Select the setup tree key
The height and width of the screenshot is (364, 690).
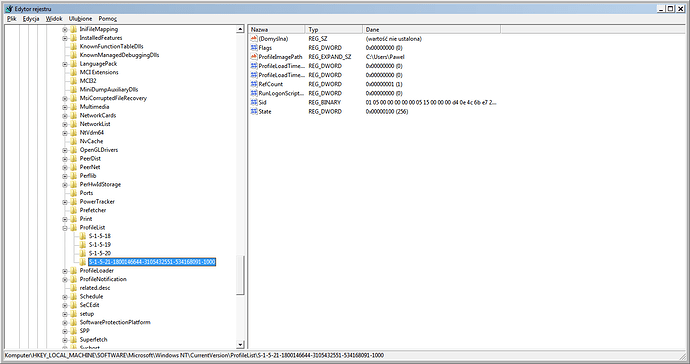[x=87, y=314]
